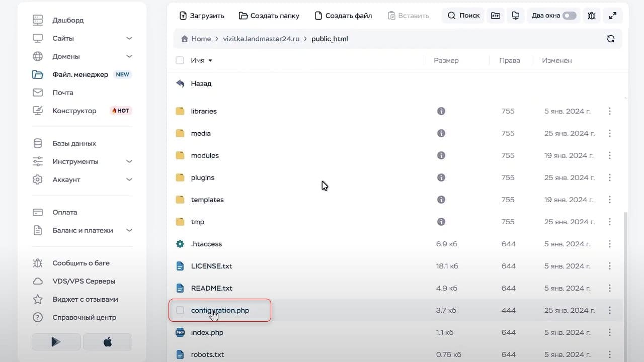Expand the Аккаунт sidebar section

129,179
